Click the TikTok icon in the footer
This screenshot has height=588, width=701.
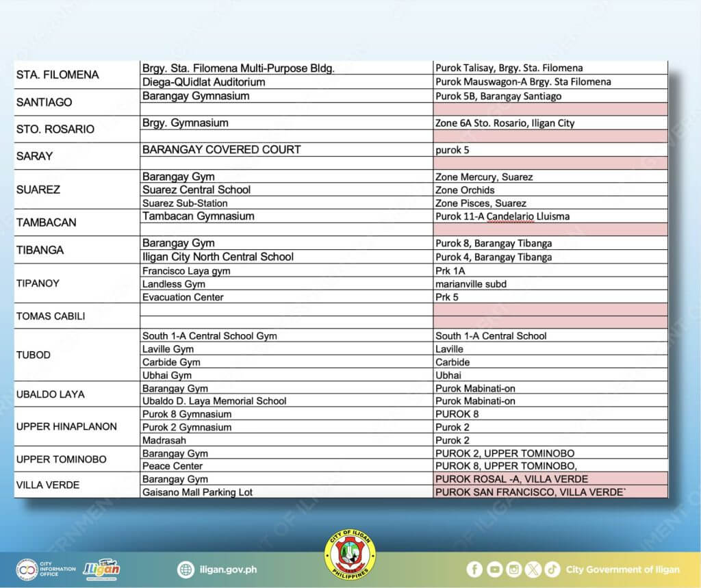pyautogui.click(x=552, y=570)
